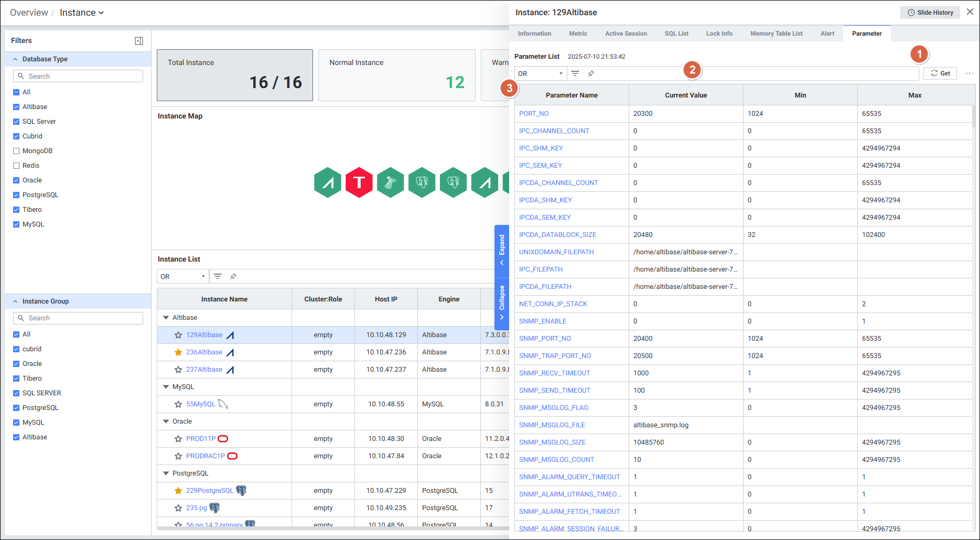980x540 pixels.
Task: Click the Database Type search field
Action: (x=78, y=76)
